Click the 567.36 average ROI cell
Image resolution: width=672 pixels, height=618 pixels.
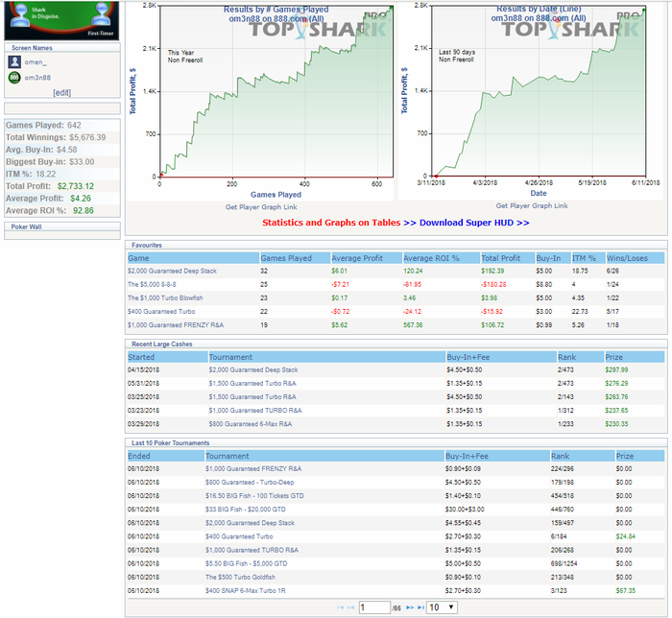[x=413, y=325]
